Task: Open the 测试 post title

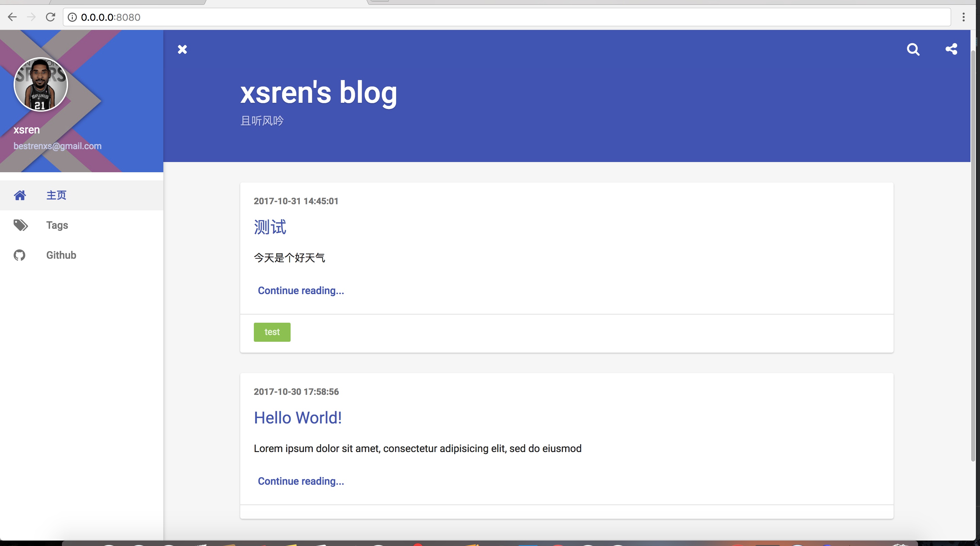Action: (270, 227)
